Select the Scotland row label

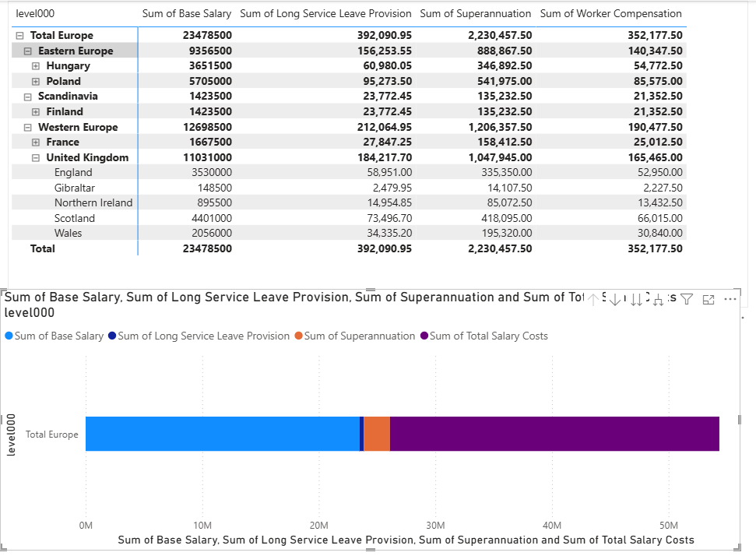click(75, 219)
